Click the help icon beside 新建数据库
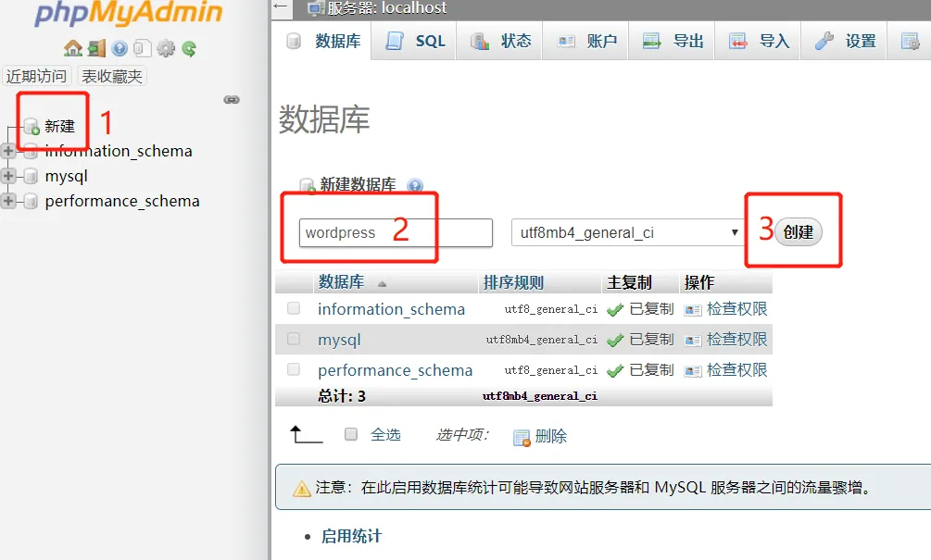The image size is (931, 560). pyautogui.click(x=415, y=185)
